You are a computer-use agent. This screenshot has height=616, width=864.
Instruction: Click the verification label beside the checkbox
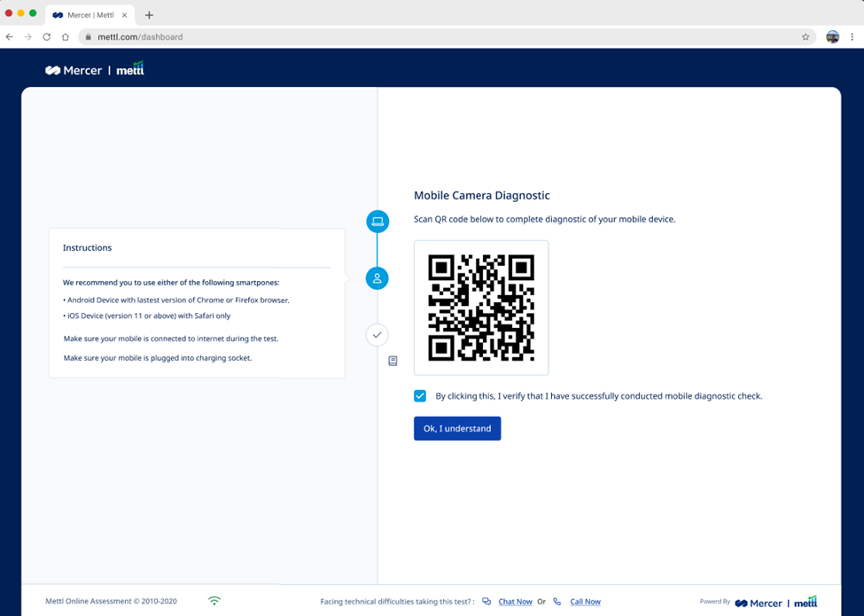pos(599,395)
